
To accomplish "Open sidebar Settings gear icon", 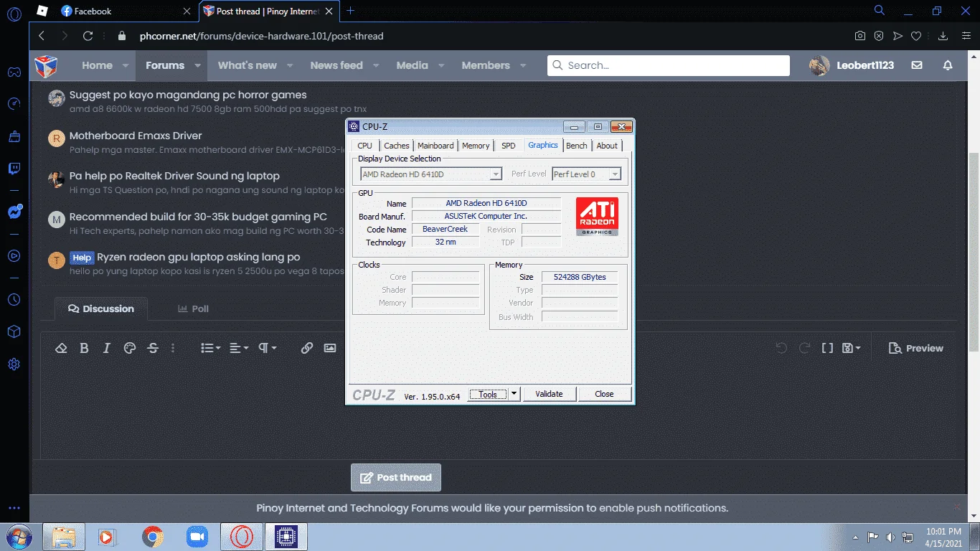I will [14, 364].
